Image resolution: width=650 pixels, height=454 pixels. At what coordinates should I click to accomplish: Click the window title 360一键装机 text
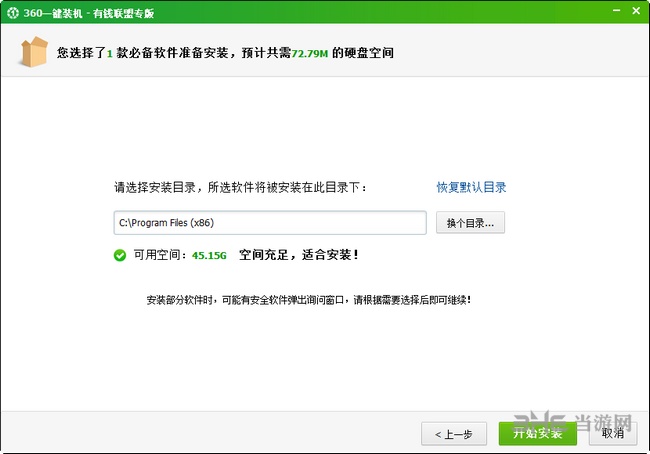click(x=89, y=13)
